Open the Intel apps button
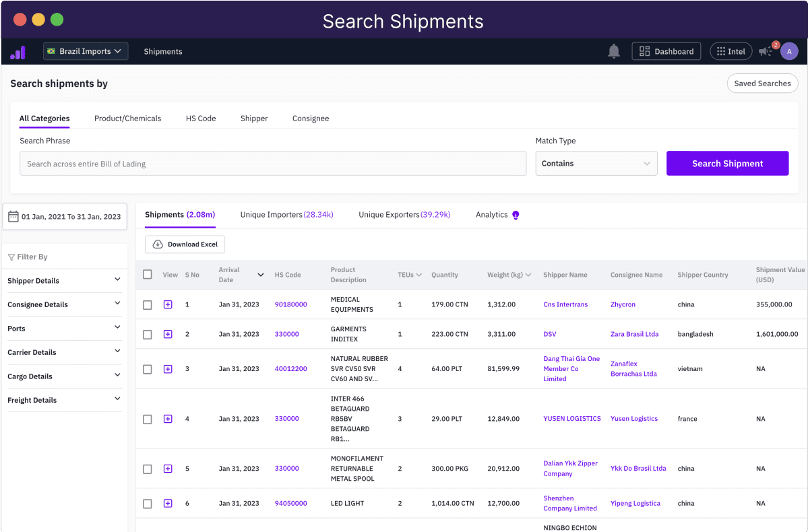808x532 pixels. [x=731, y=51]
